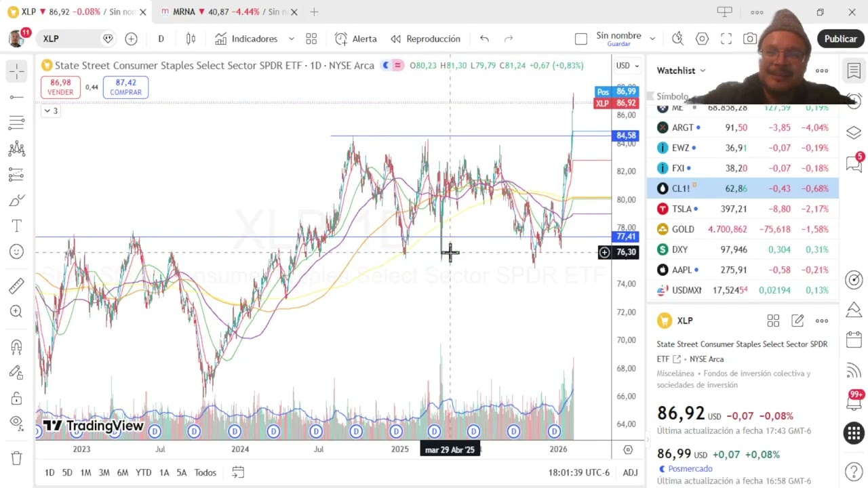868x488 pixels.
Task: Click the Publicar button
Action: [x=840, y=39]
